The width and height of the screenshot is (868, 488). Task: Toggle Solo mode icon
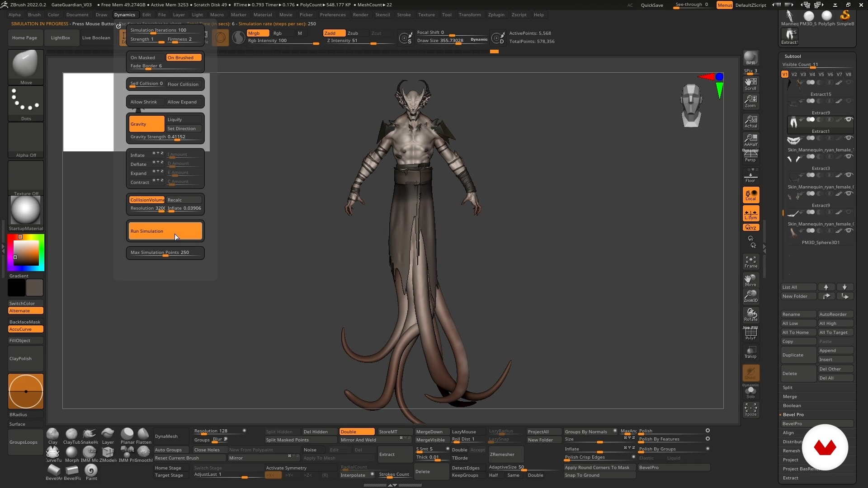(x=750, y=392)
